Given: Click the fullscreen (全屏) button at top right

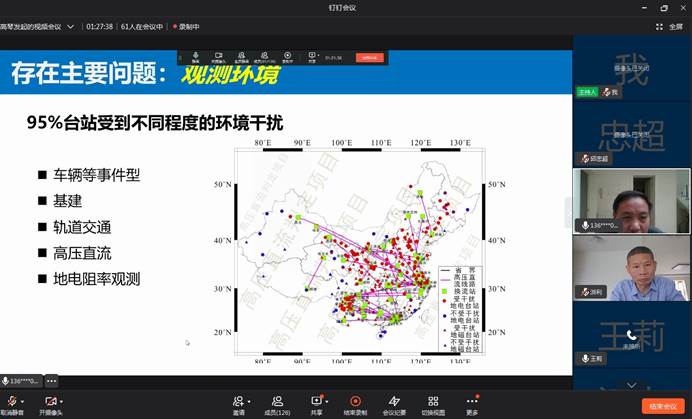Looking at the screenshot, I should coord(670,26).
